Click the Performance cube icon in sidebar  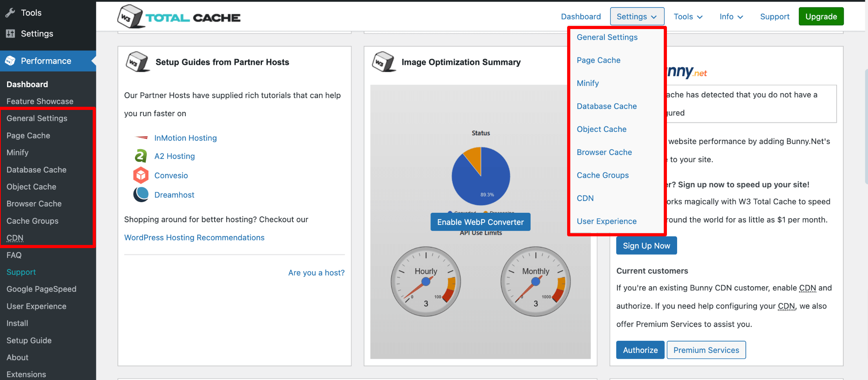[10, 61]
